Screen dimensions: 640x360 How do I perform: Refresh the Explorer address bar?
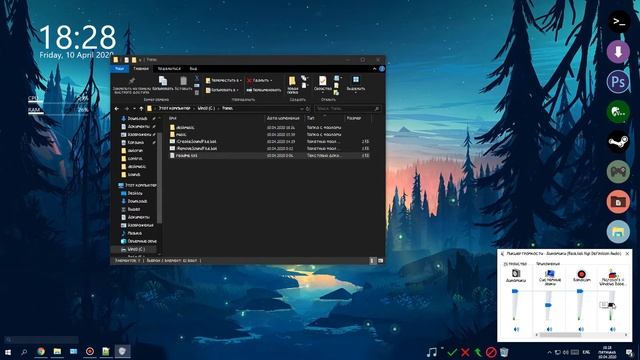[x=308, y=109]
